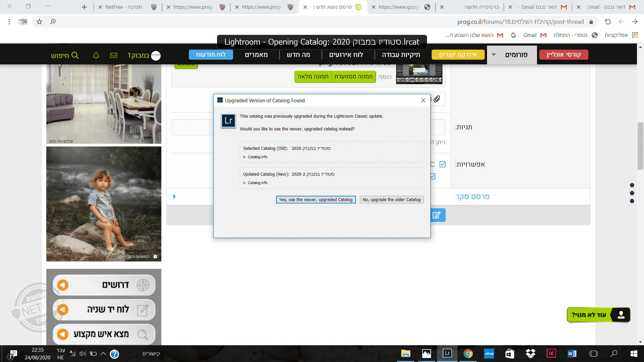Image resolution: width=644 pixels, height=362 pixels.
Task: Open InDesign from the taskbar
Action: pyautogui.click(x=551, y=353)
